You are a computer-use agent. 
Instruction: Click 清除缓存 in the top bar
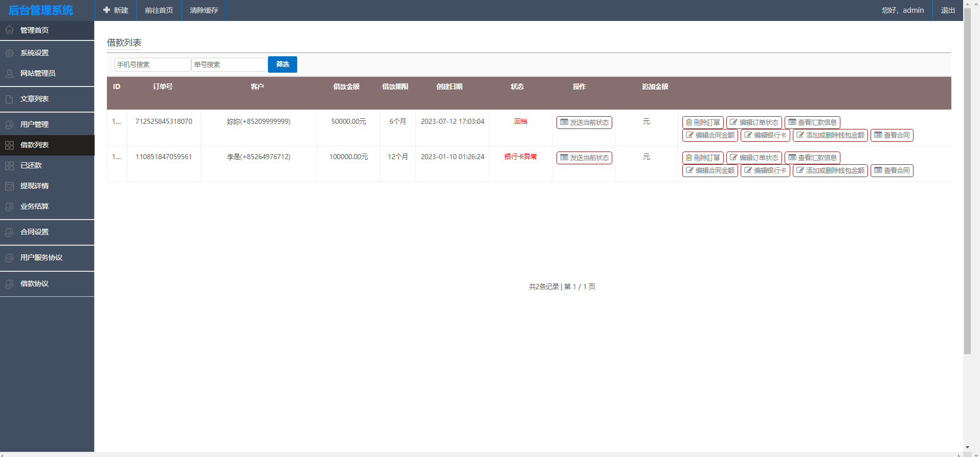[x=204, y=10]
